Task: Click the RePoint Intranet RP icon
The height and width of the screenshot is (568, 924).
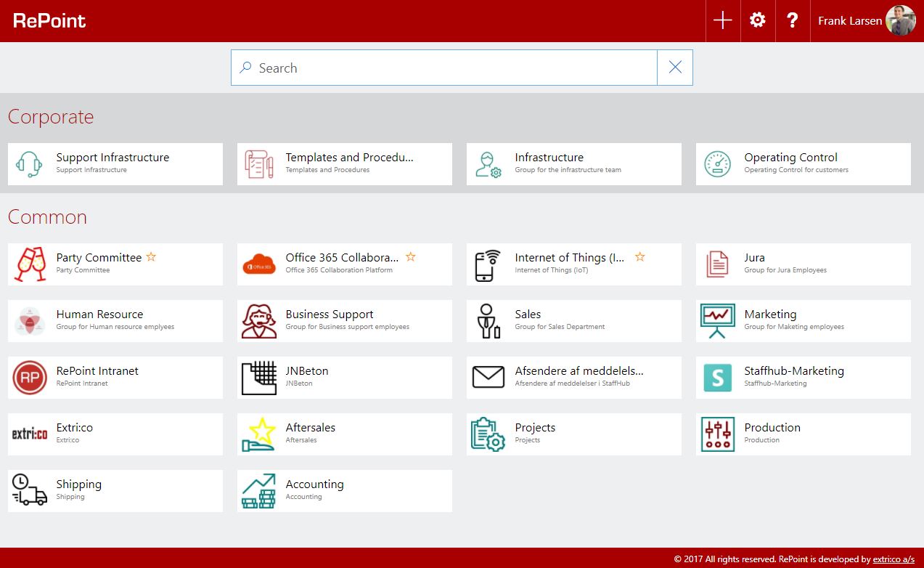Action: click(x=30, y=378)
